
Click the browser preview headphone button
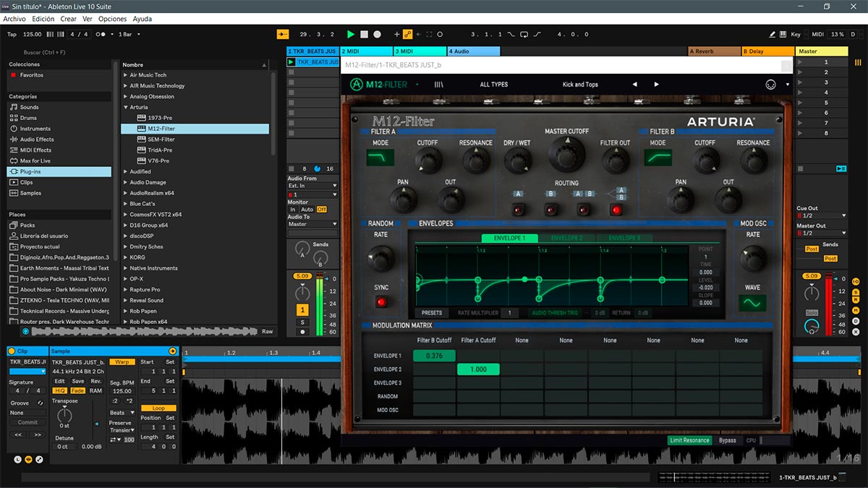[26, 331]
